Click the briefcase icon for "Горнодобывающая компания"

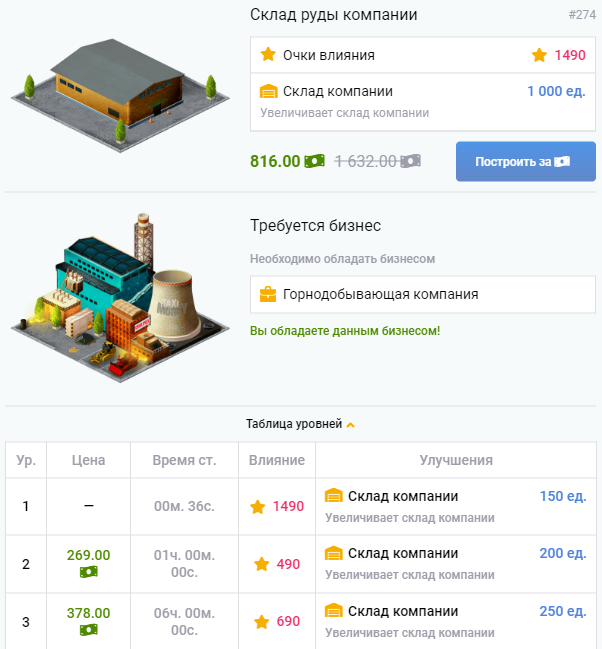268,295
